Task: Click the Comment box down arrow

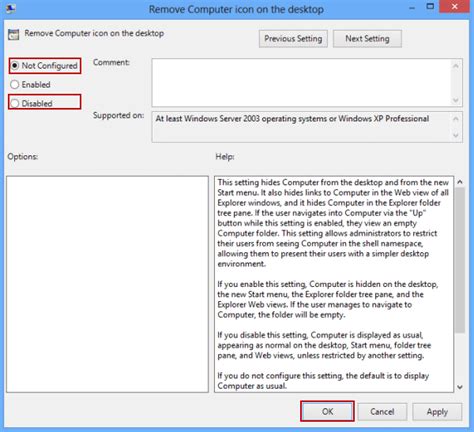Action: tap(456, 100)
